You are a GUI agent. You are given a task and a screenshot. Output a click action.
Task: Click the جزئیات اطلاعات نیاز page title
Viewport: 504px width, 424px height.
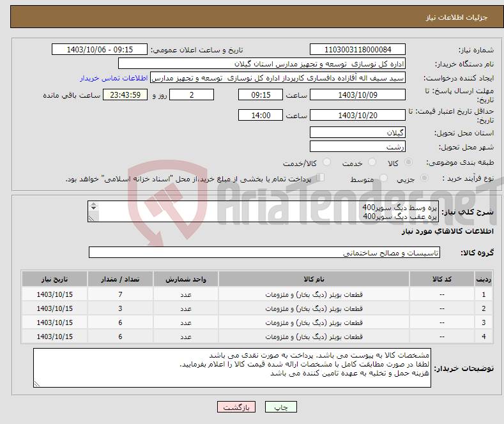[457, 17]
